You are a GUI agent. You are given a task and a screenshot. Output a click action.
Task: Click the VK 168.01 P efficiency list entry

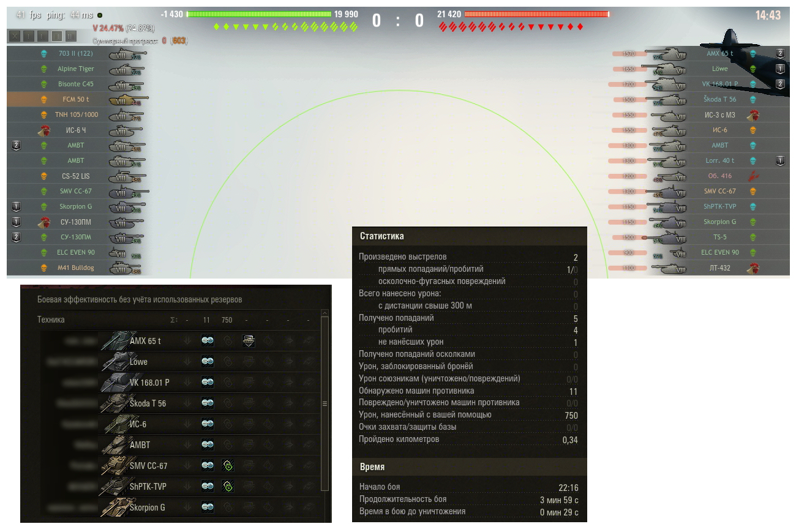pyautogui.click(x=149, y=383)
